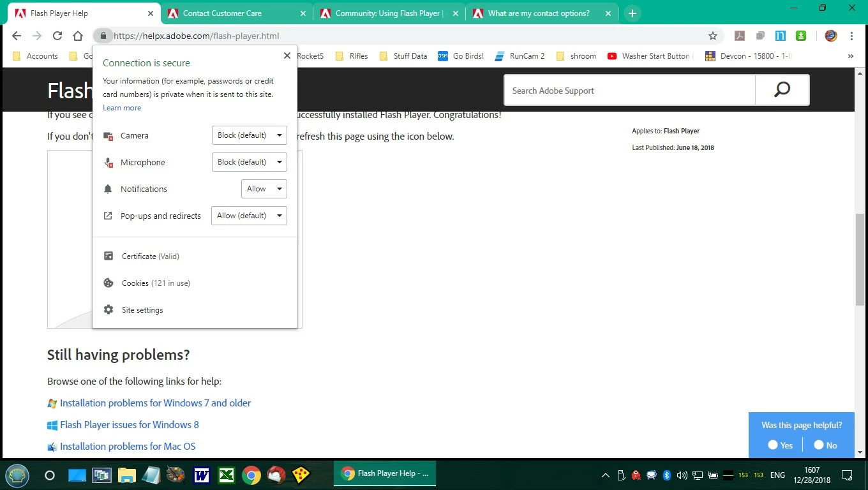Image resolution: width=868 pixels, height=490 pixels.
Task: Open Cortana circle on the taskbar
Action: [x=50, y=475]
